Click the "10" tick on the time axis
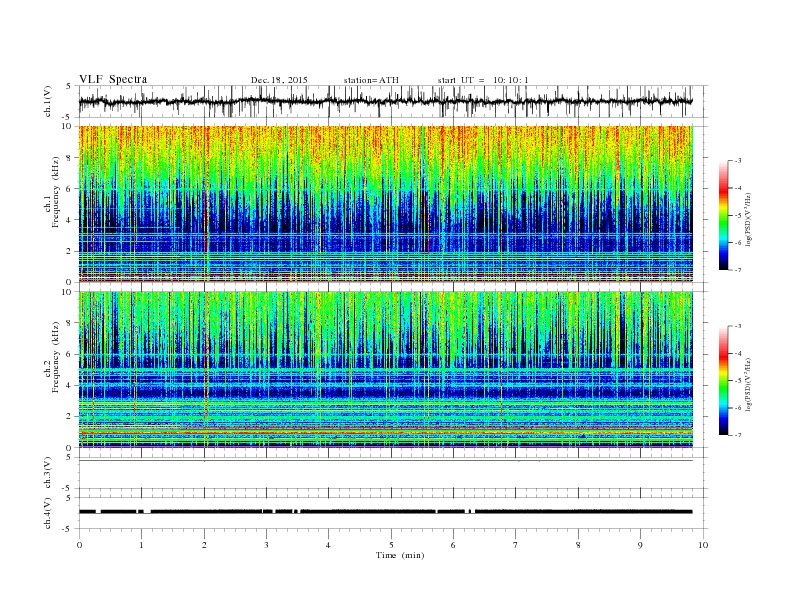Image resolution: width=792 pixels, height=612 pixels. 703,545
